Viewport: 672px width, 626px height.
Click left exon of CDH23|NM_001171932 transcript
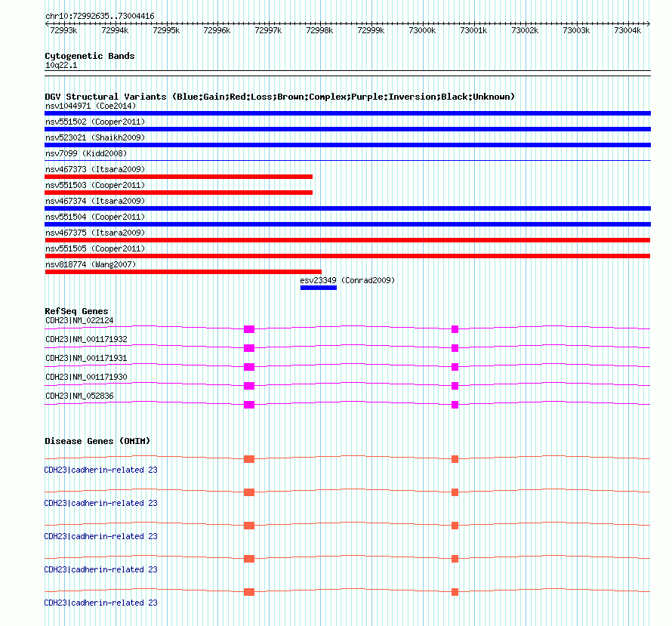(249, 348)
